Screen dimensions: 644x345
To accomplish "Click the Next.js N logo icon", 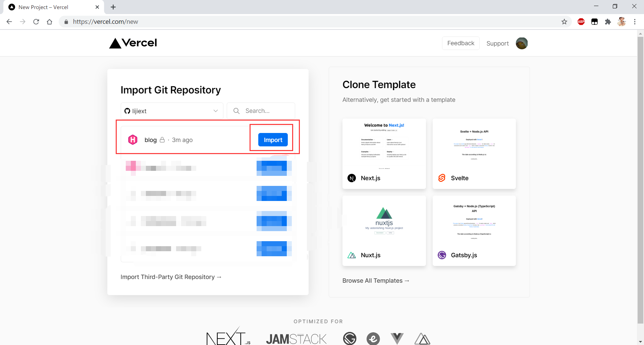I will click(x=352, y=178).
